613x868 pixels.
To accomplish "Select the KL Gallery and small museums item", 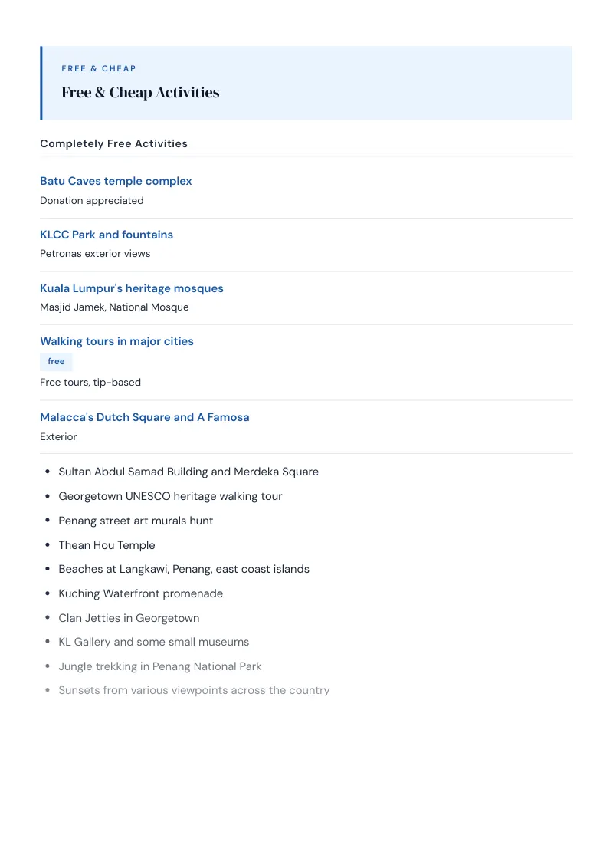I will point(154,642).
